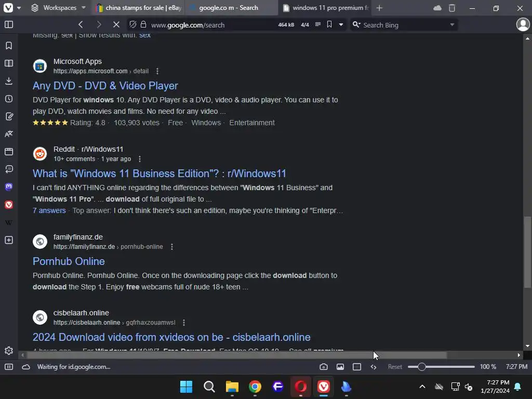Open the Vivaldi web panel icon
Viewport: 532px width, 399px height.
[x=9, y=205]
